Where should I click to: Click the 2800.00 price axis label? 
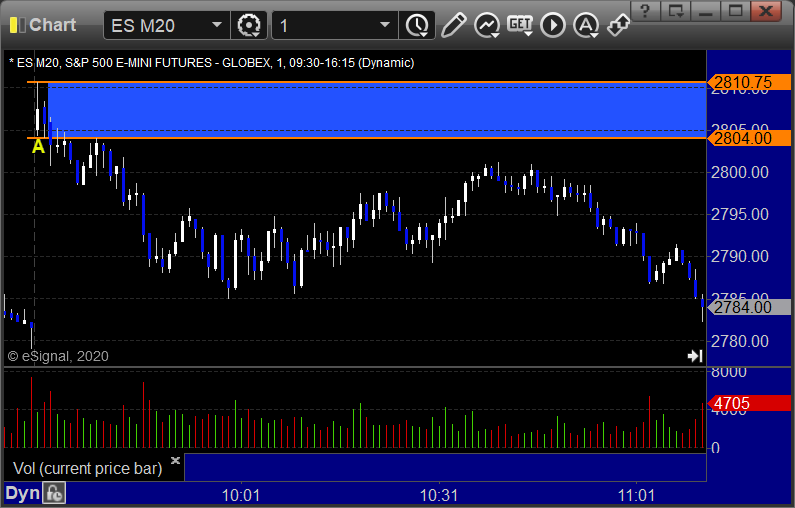tap(740, 172)
